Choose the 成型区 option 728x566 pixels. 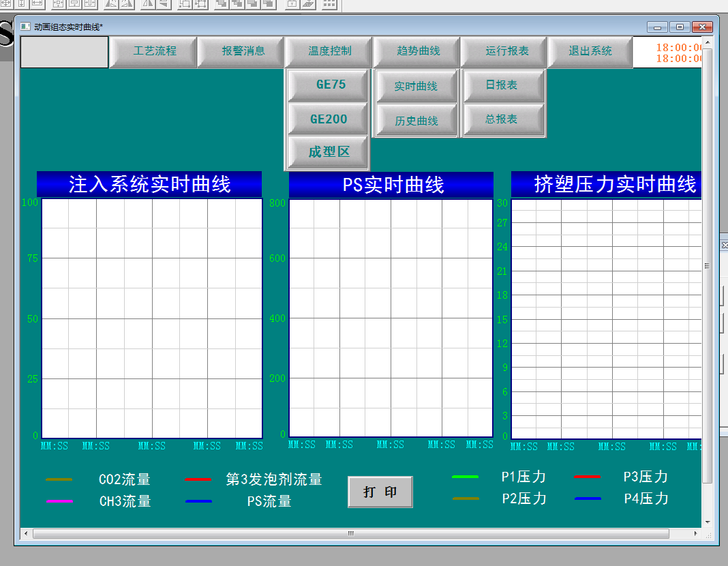[x=329, y=152]
